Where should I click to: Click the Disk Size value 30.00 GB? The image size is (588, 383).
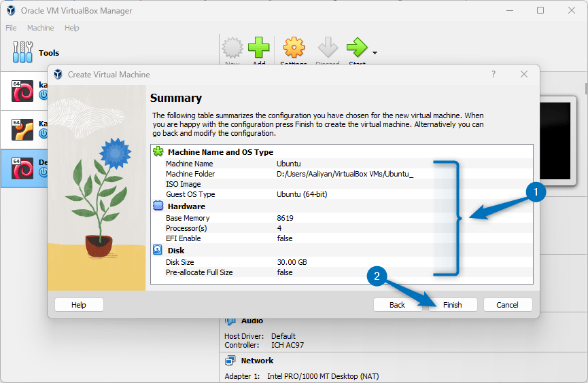(x=292, y=262)
